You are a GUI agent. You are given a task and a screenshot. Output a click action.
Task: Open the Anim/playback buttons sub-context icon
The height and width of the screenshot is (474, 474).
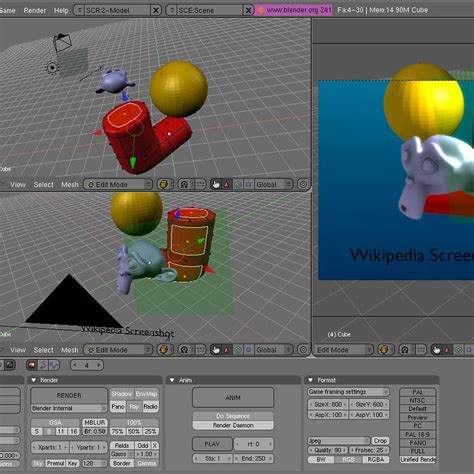point(43,365)
